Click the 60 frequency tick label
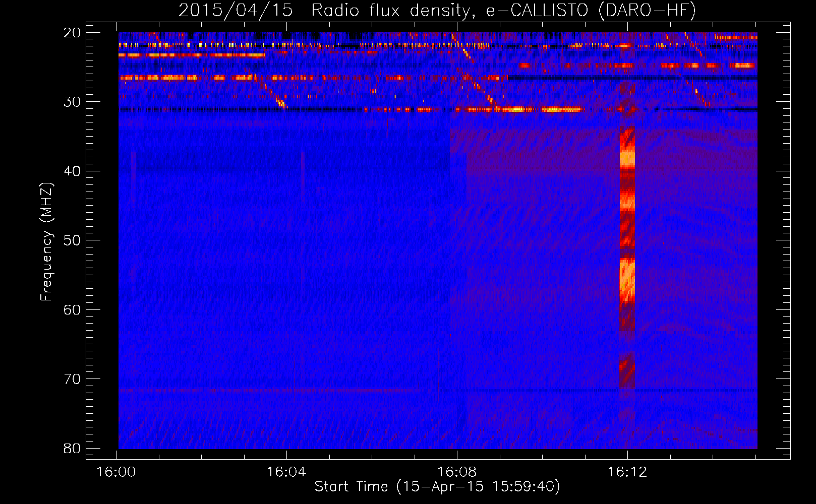The height and width of the screenshot is (504, 816). (72, 309)
